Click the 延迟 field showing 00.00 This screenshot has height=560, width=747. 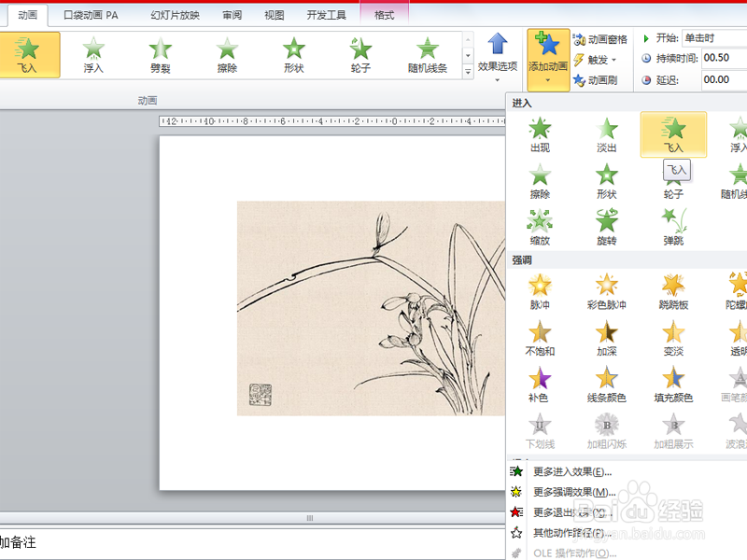pyautogui.click(x=725, y=79)
